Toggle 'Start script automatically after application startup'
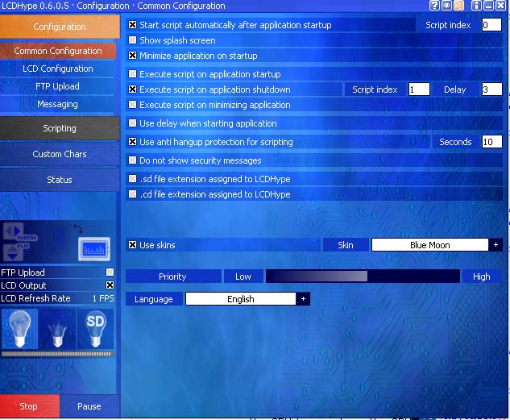This screenshot has height=420, width=510. pyautogui.click(x=132, y=25)
